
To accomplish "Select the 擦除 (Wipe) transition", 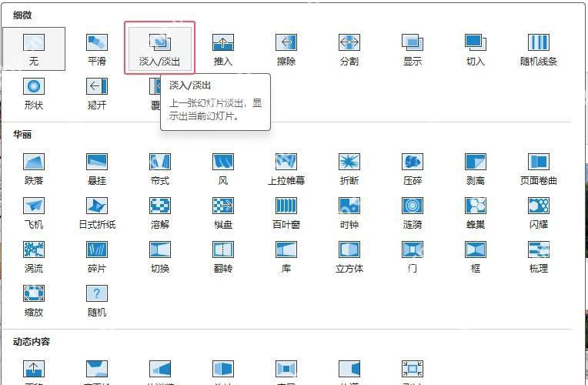I will tap(286, 49).
